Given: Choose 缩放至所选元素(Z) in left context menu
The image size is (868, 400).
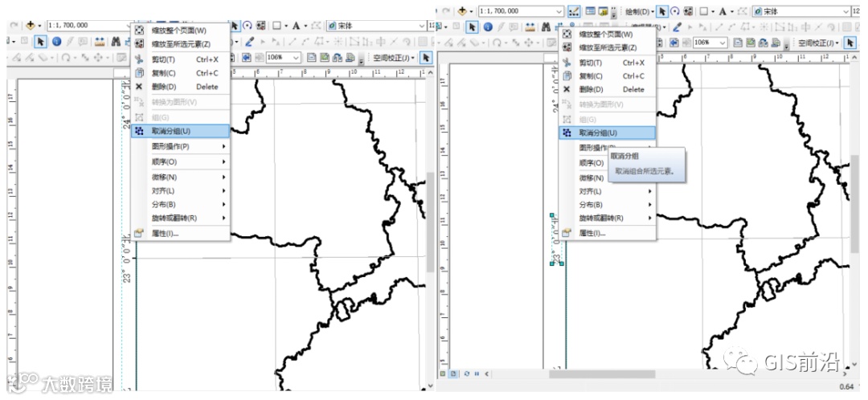Looking at the screenshot, I should pos(180,43).
